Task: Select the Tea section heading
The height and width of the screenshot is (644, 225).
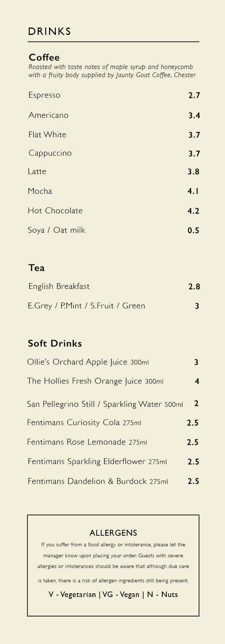Action: pyautogui.click(x=37, y=268)
